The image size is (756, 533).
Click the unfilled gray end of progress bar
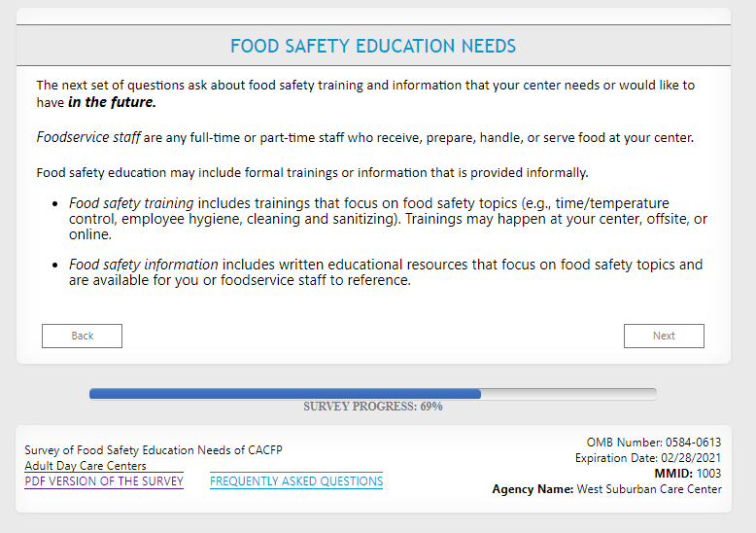568,394
